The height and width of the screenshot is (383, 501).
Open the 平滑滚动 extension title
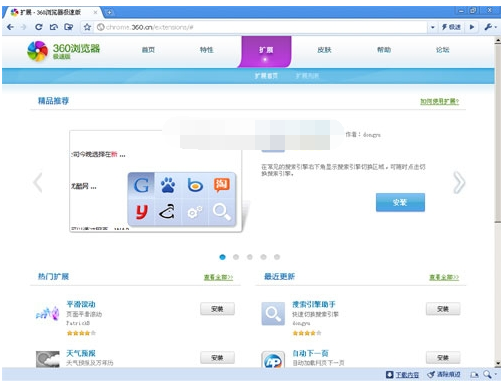tap(81, 304)
